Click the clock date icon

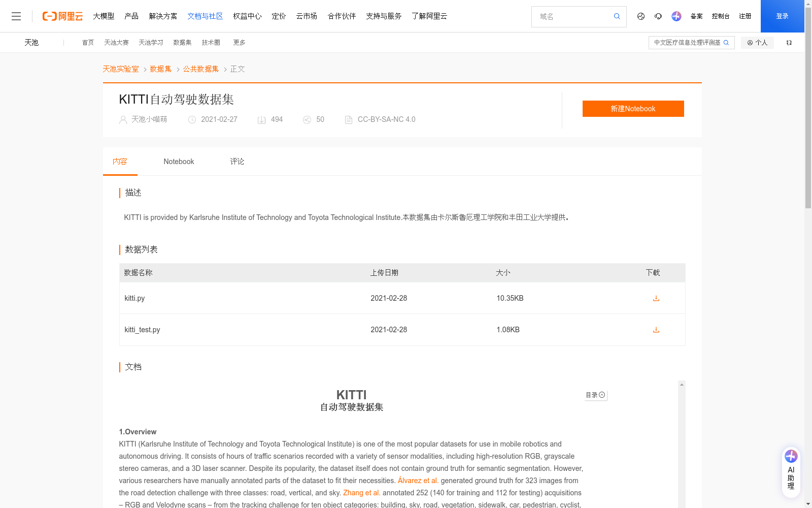[x=192, y=120]
